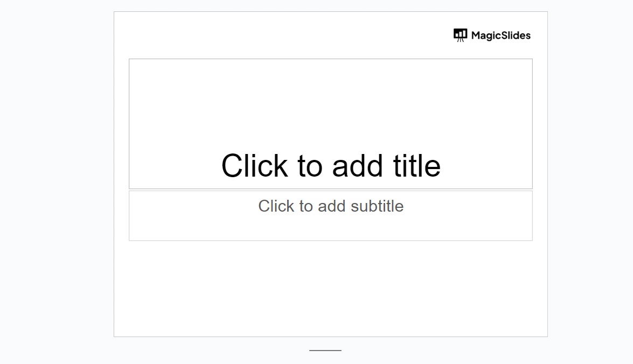The height and width of the screenshot is (364, 633).
Task: Click the MagicSlides brand name text
Action: (500, 36)
